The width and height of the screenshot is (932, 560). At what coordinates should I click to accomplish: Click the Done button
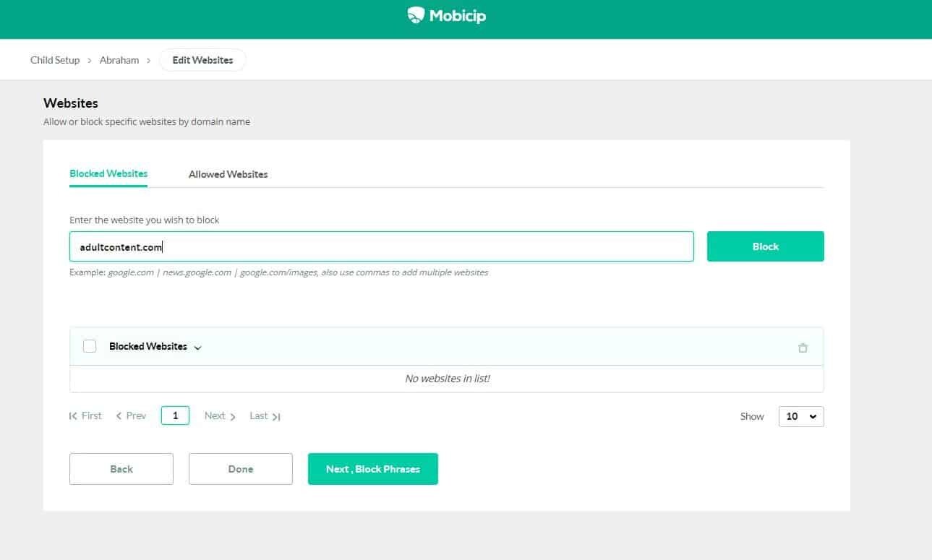[x=240, y=469]
